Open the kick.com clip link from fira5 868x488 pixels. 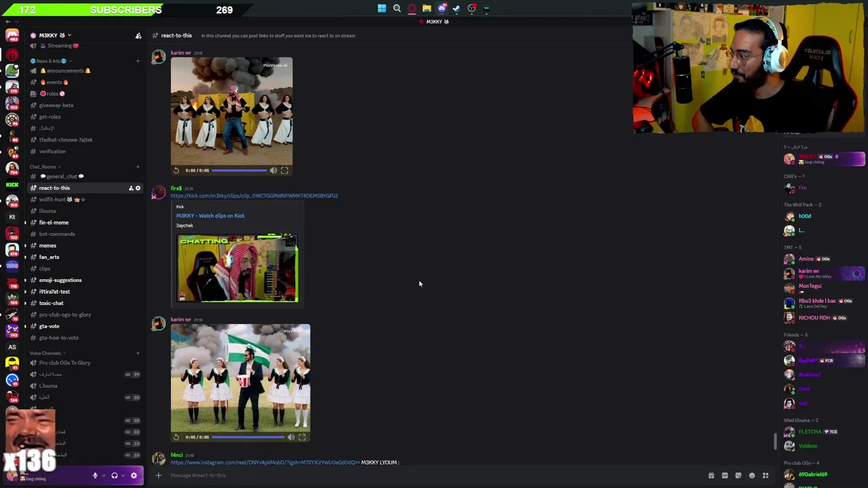tap(254, 196)
